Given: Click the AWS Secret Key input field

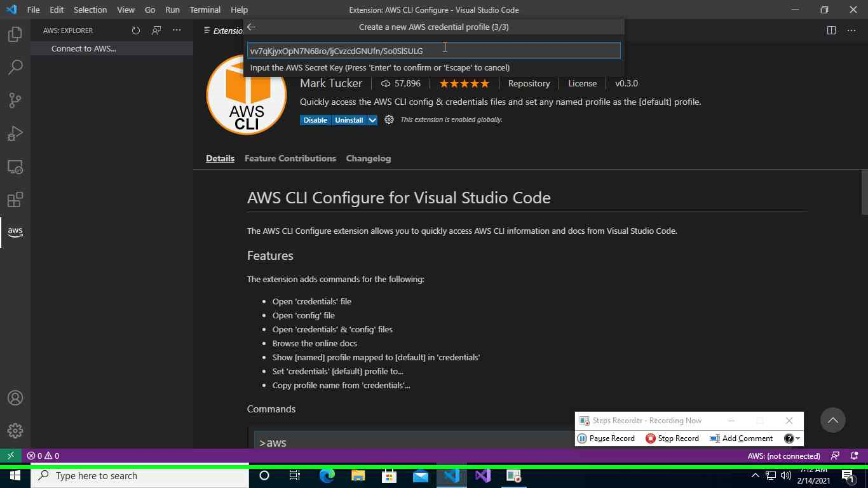Looking at the screenshot, I should (x=433, y=50).
